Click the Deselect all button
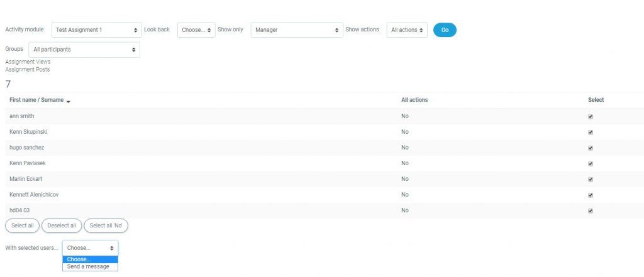This screenshot has height=277, width=644. point(61,225)
